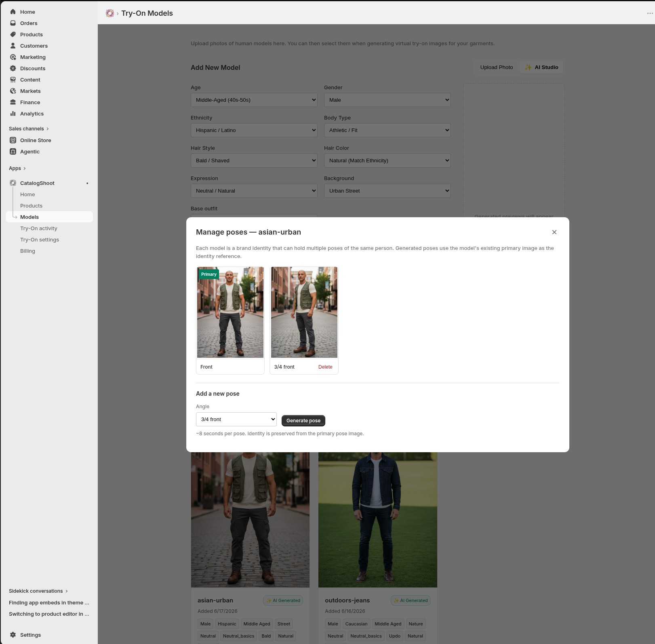
Task: Open Discounts badge icon
Action: pos(13,68)
